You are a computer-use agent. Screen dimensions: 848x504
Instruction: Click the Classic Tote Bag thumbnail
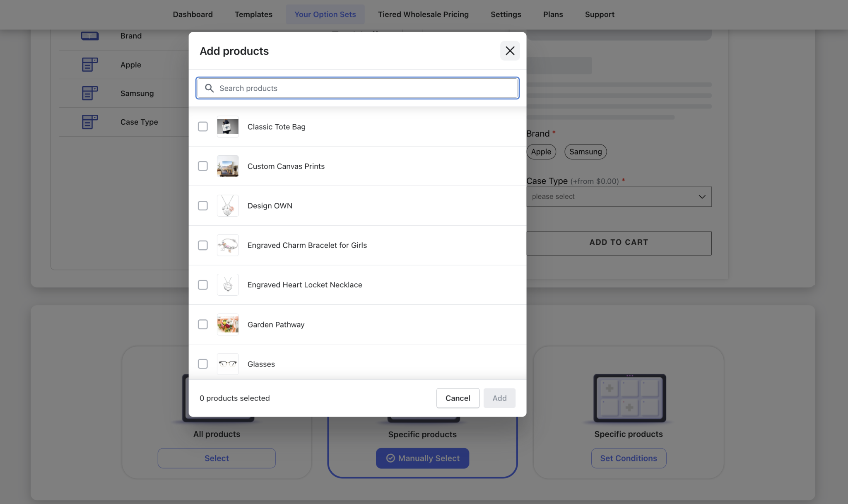click(227, 127)
